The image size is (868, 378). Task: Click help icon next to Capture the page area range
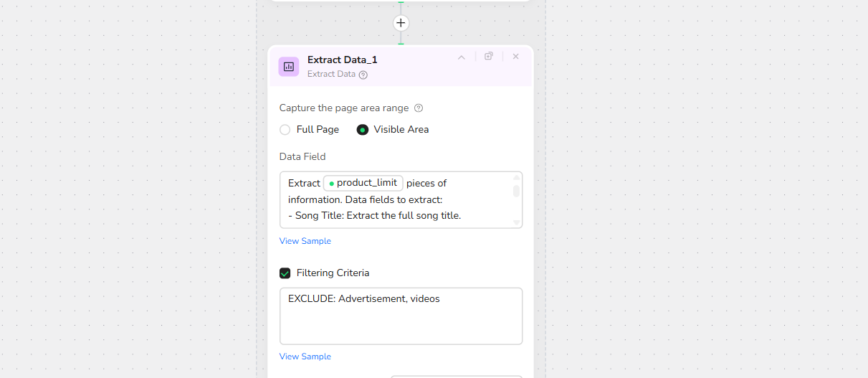419,108
